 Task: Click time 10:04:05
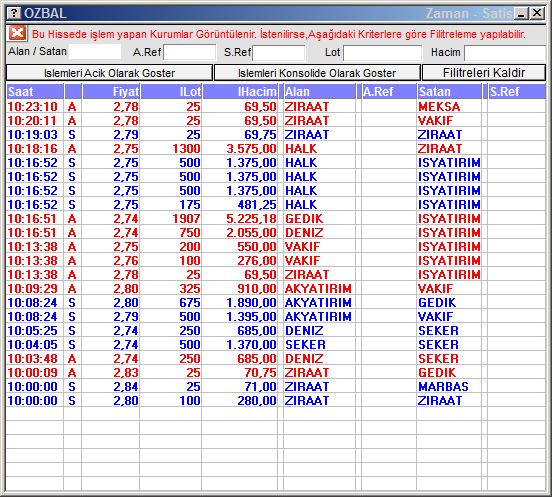[32, 345]
